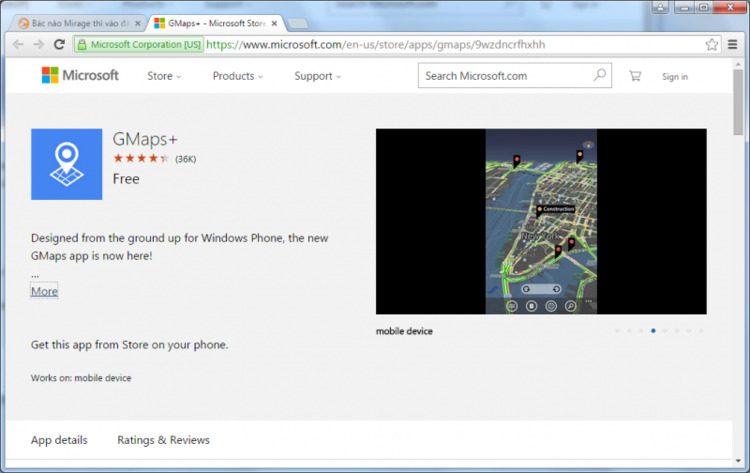The height and width of the screenshot is (473, 750).
Task: Expand the Products dropdown menu
Action: click(238, 76)
